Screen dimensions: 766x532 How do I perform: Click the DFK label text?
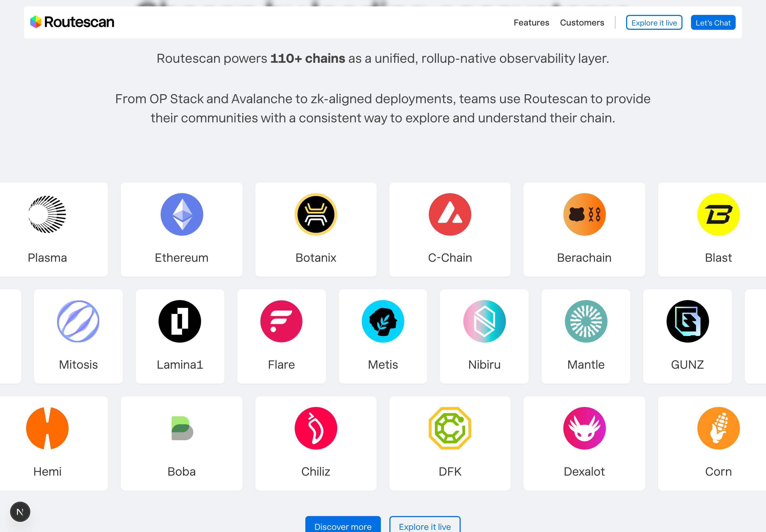(x=450, y=472)
